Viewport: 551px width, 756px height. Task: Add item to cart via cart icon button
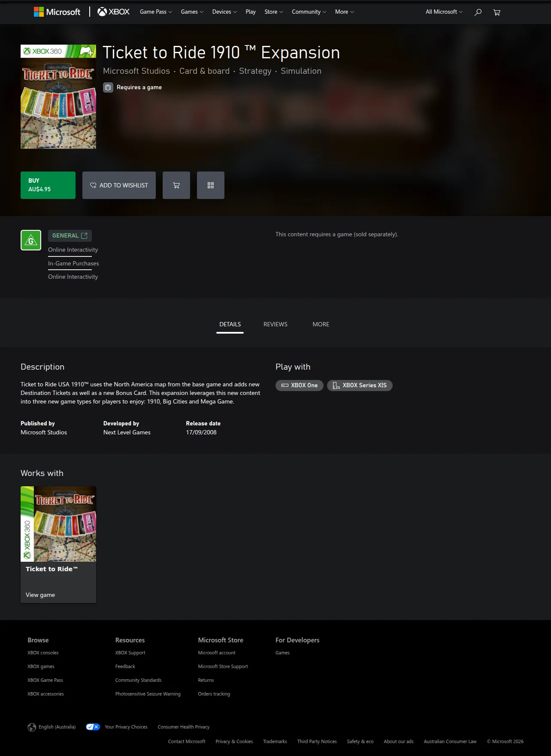tap(176, 185)
